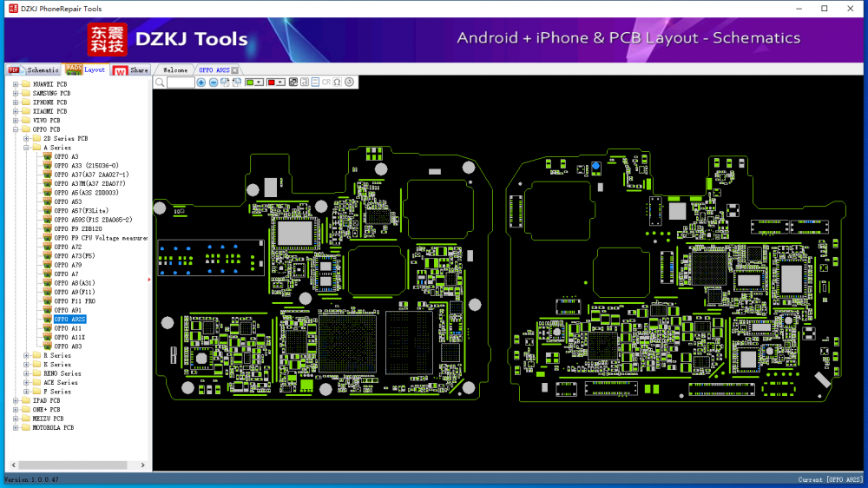The width and height of the screenshot is (868, 488).
Task: Select OPPO A57(F3Lite) in tree
Action: point(82,211)
